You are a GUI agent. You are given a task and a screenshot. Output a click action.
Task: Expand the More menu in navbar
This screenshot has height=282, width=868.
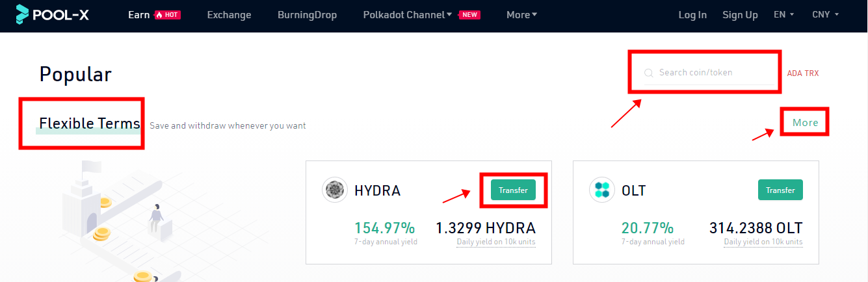click(x=521, y=14)
